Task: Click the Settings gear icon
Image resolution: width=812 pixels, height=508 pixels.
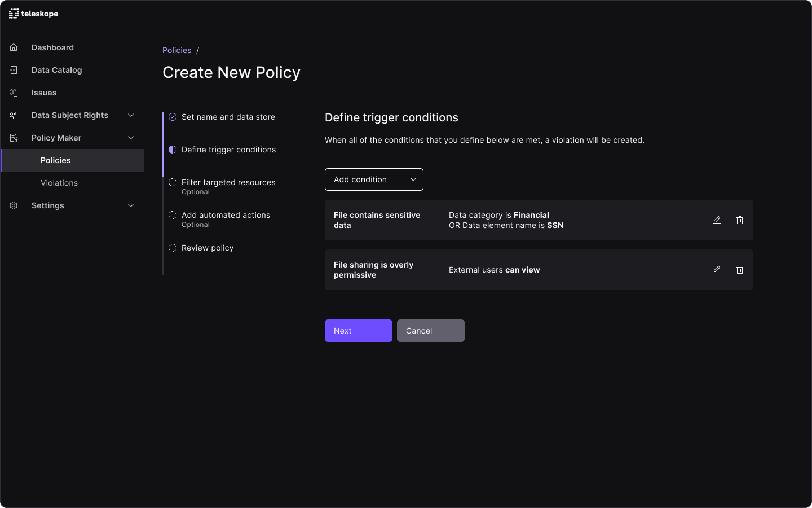Action: pos(14,205)
